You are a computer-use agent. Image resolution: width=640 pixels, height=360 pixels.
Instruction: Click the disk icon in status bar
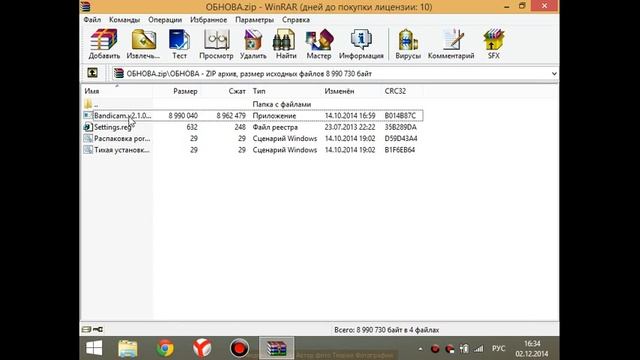86,329
